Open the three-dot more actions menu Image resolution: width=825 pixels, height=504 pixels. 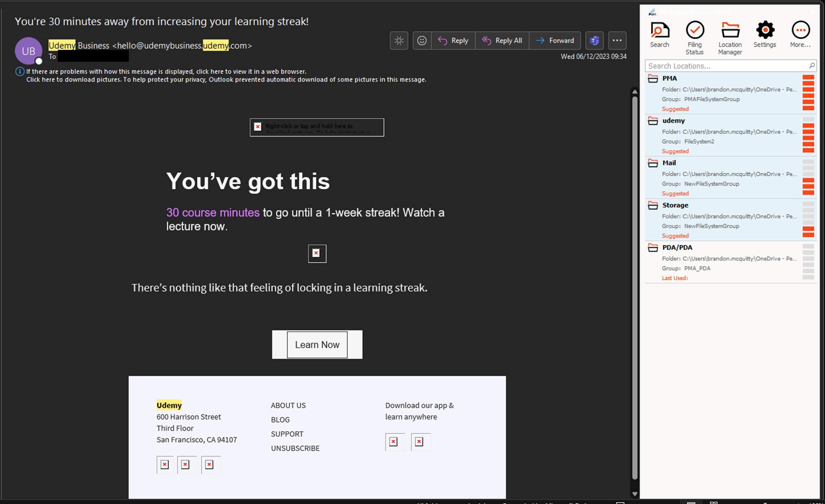point(617,40)
